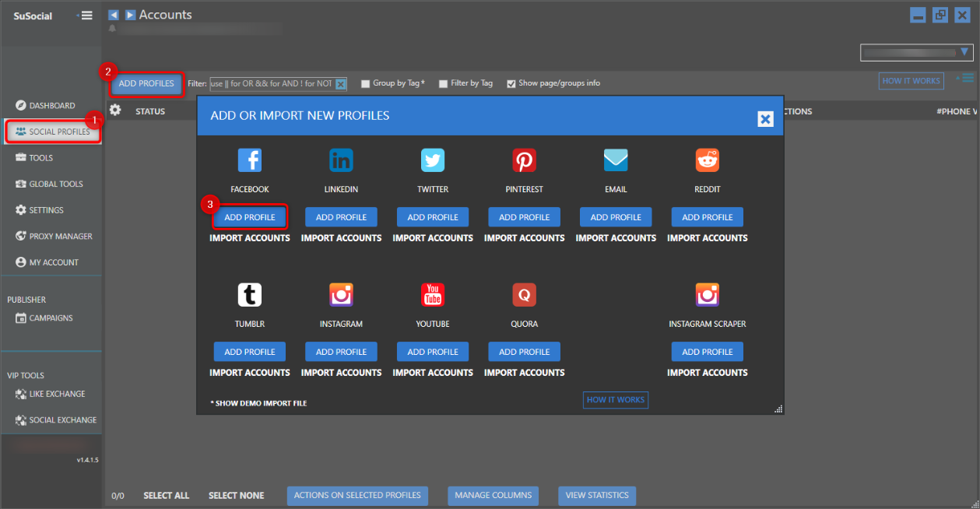
Task: Click HOW IT WORKS in the main toolbar
Action: (912, 80)
